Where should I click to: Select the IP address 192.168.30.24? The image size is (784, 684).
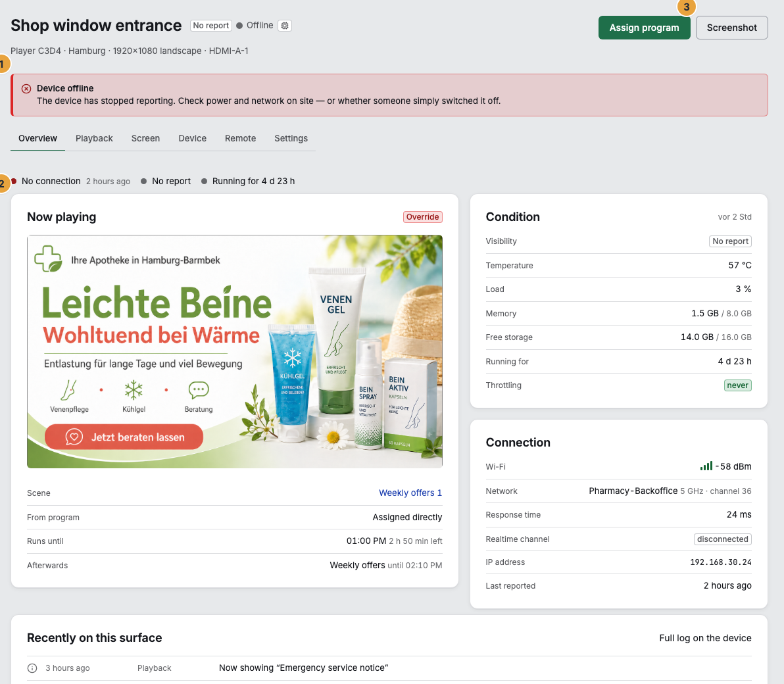coord(720,562)
